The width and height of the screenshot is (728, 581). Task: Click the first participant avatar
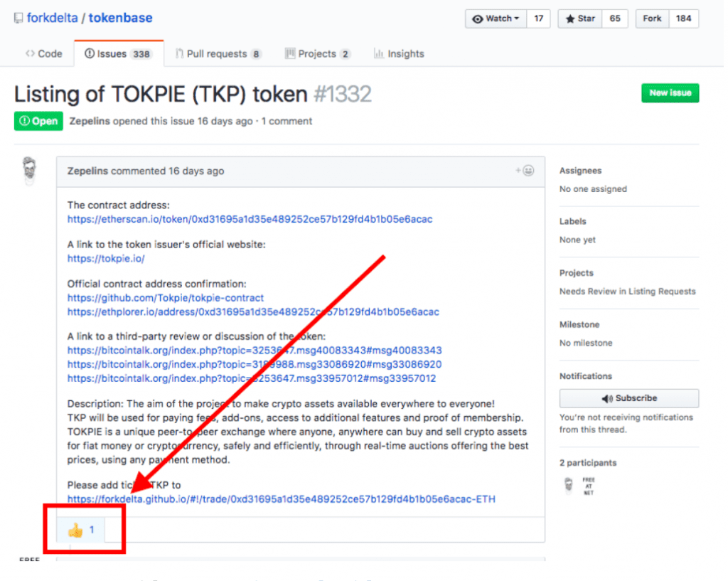click(568, 486)
